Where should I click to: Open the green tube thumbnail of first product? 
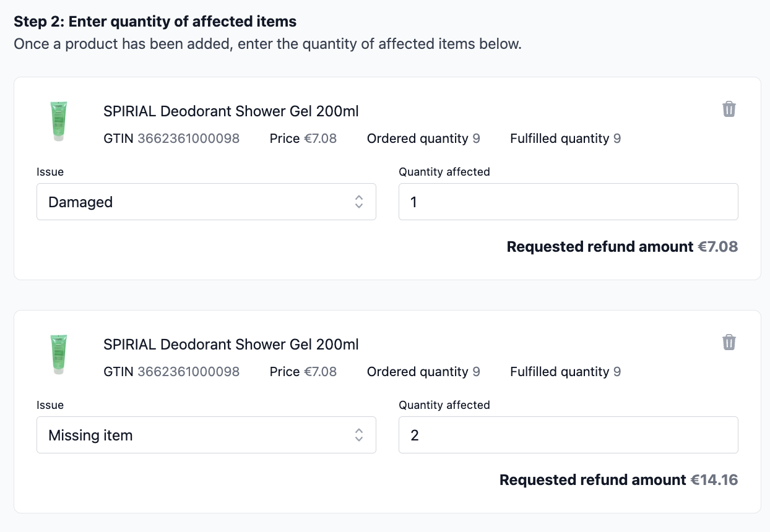click(59, 122)
